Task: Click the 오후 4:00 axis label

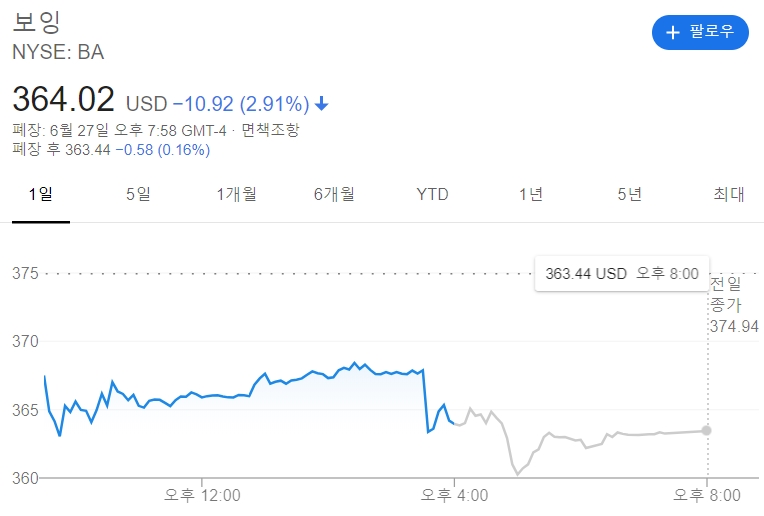Action: point(454,495)
